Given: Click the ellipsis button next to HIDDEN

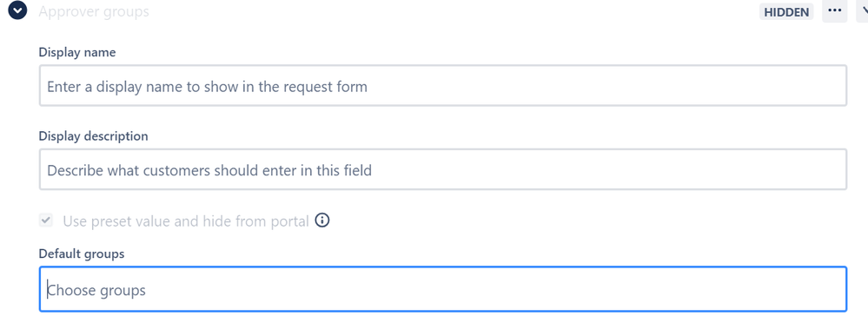Looking at the screenshot, I should (x=834, y=11).
